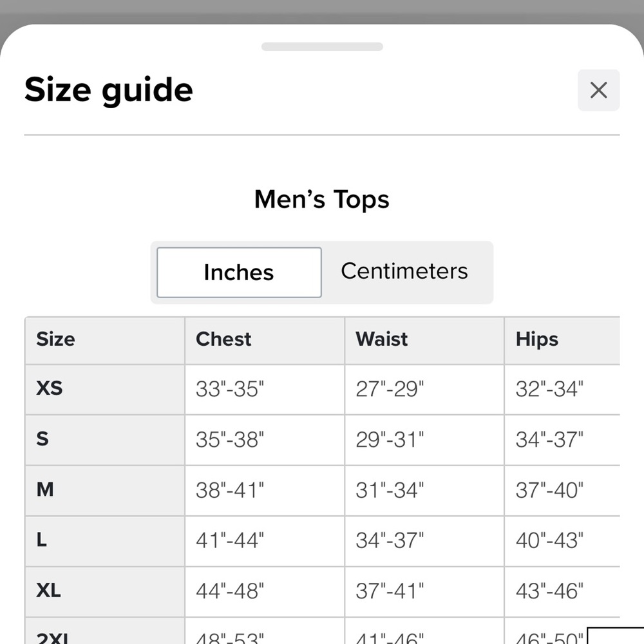Click the Size column header
This screenshot has width=644, height=644.
tap(55, 339)
